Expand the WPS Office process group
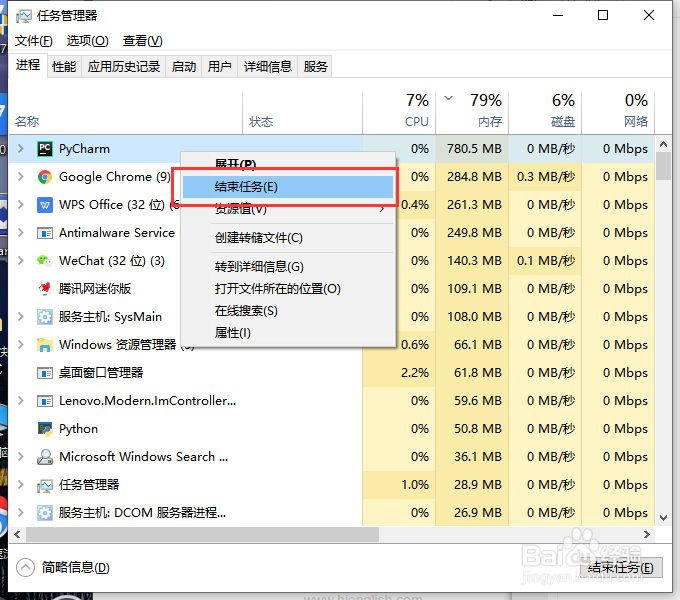The height and width of the screenshot is (600, 680). click(20, 205)
